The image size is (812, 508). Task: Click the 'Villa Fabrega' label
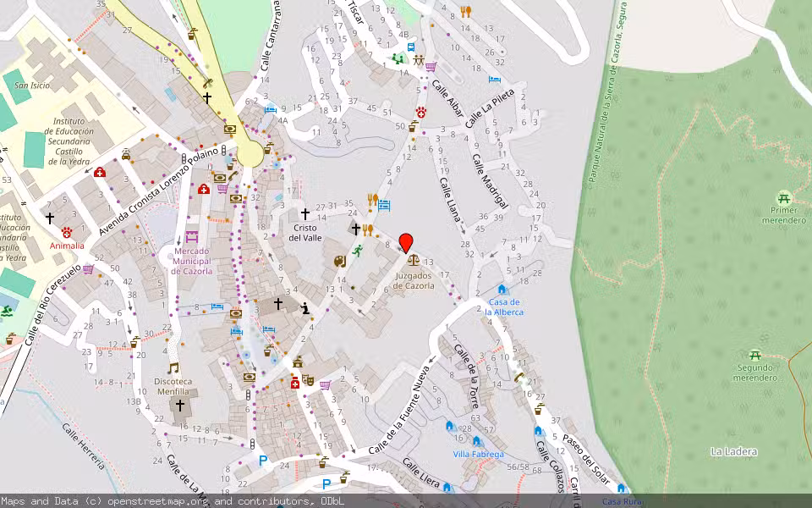click(x=479, y=454)
